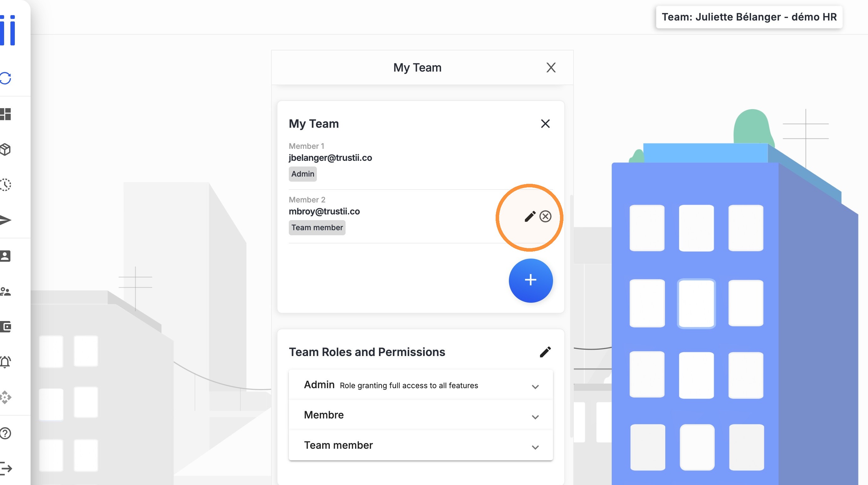
Task: Expand the Admin role row
Action: (x=421, y=385)
